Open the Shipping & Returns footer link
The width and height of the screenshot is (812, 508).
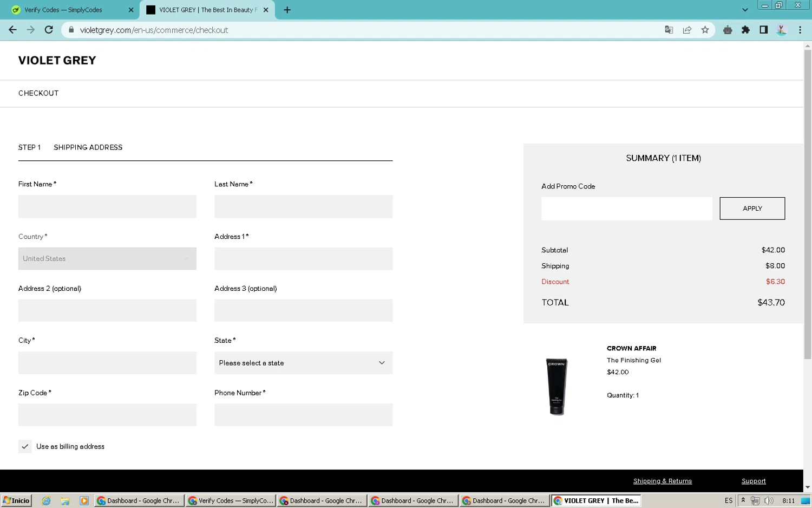click(662, 481)
